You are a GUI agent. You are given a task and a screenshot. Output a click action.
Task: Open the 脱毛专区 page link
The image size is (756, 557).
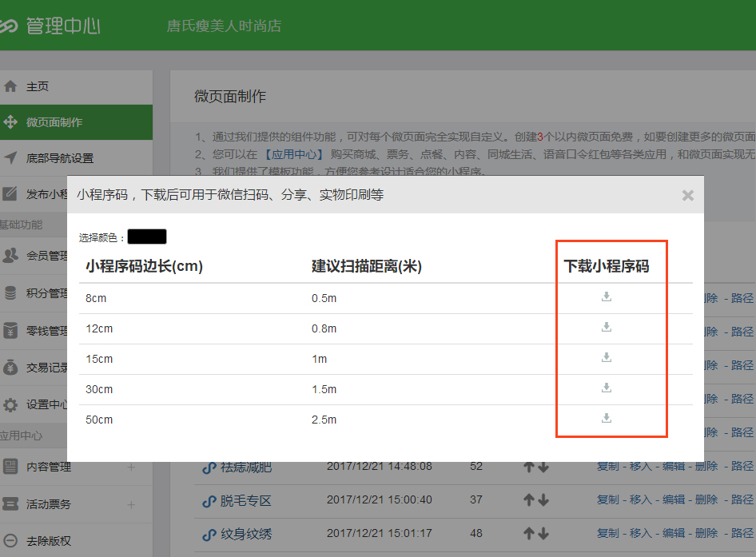246,501
